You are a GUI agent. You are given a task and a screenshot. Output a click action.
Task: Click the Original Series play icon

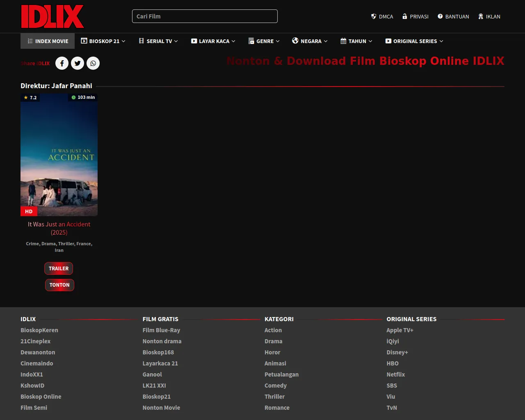click(388, 41)
